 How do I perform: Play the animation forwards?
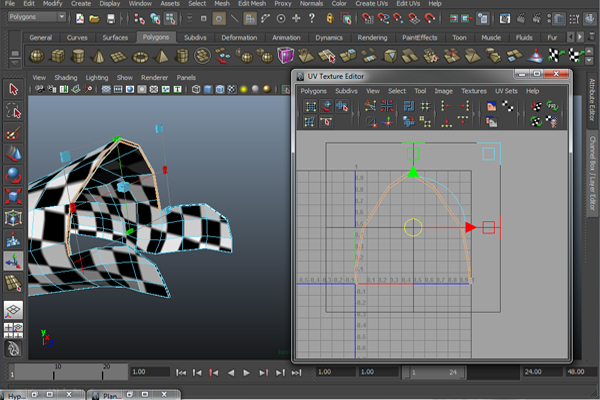[x=246, y=372]
